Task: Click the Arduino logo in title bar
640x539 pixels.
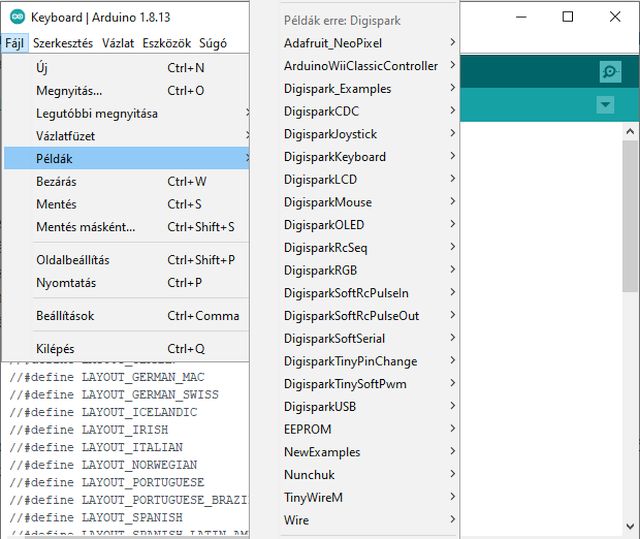Action: coord(17,17)
